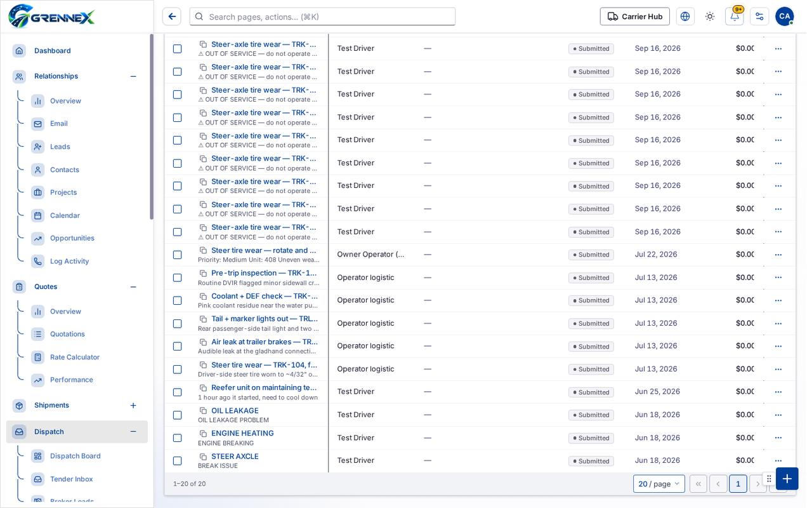Open row actions for STEER AXCLE
This screenshot has height=508, width=812.
click(778, 461)
